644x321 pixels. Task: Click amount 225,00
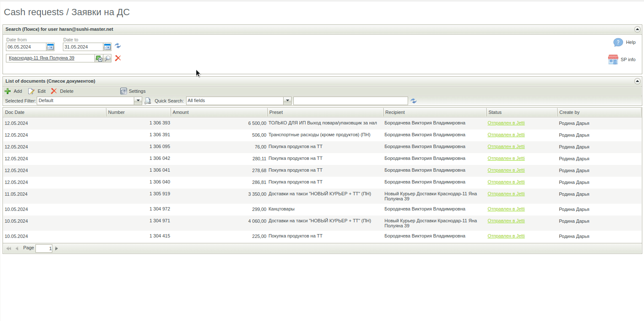pos(259,236)
